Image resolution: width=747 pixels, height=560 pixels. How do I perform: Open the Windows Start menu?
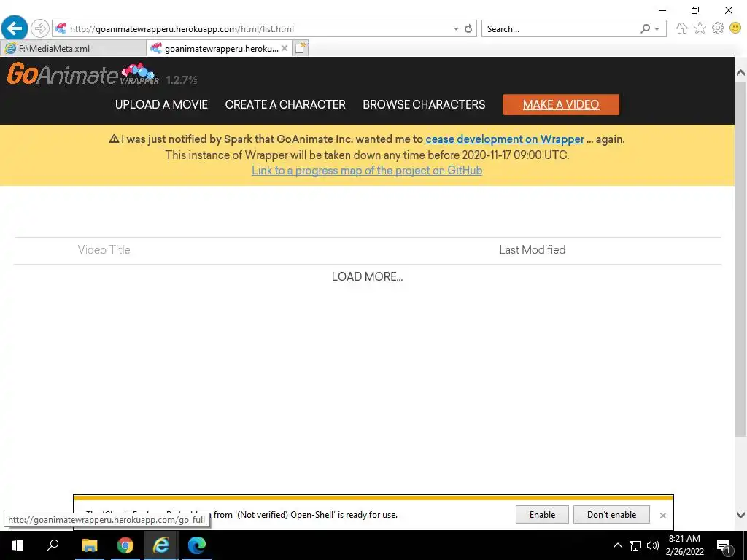(x=18, y=545)
